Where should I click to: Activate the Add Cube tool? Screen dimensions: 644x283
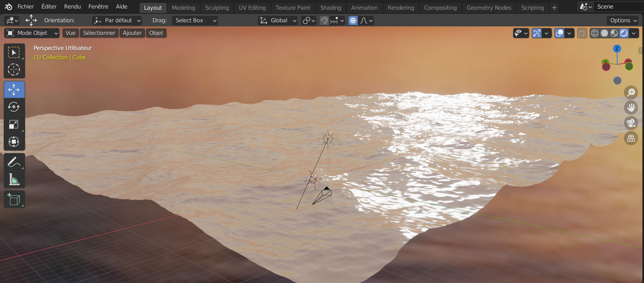click(14, 199)
